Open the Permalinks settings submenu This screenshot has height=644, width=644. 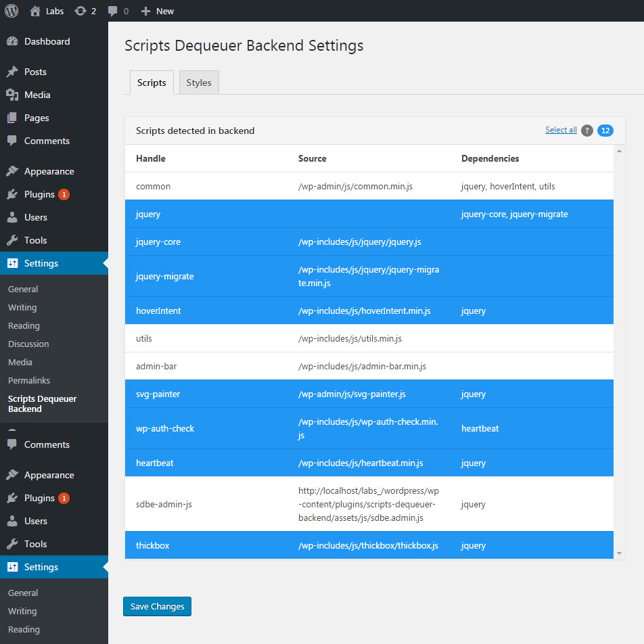(29, 380)
